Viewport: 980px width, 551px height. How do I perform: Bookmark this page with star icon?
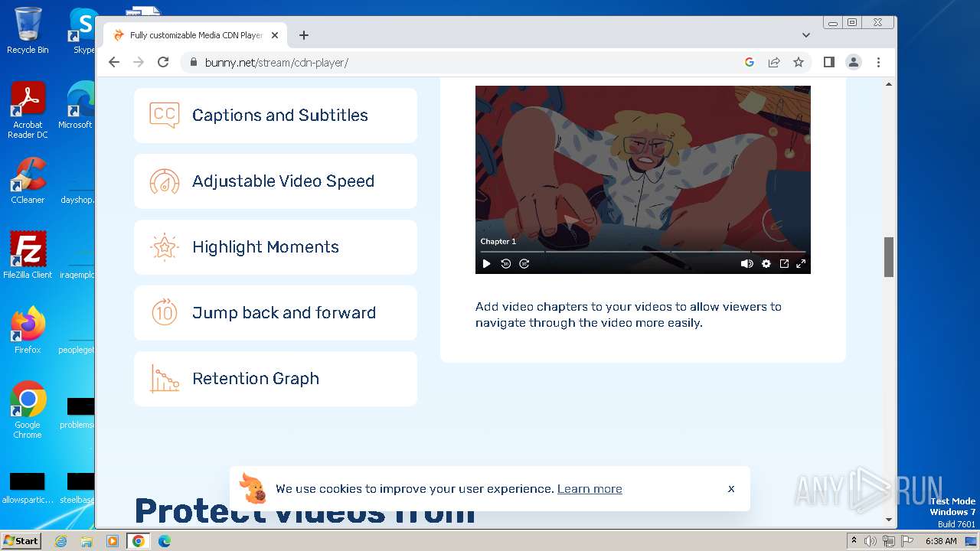pyautogui.click(x=799, y=62)
